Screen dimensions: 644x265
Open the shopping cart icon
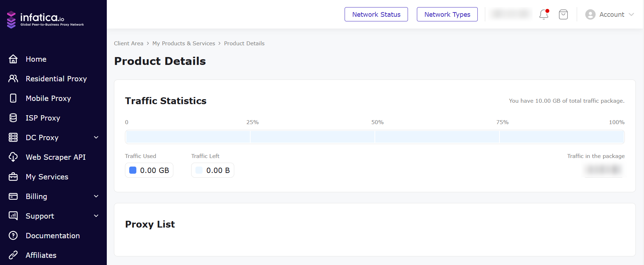point(563,14)
